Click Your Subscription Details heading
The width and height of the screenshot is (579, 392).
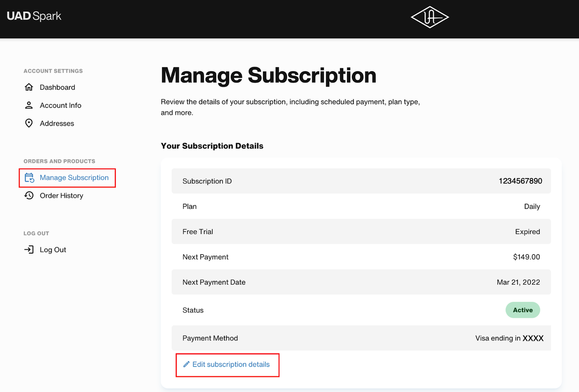coord(212,146)
